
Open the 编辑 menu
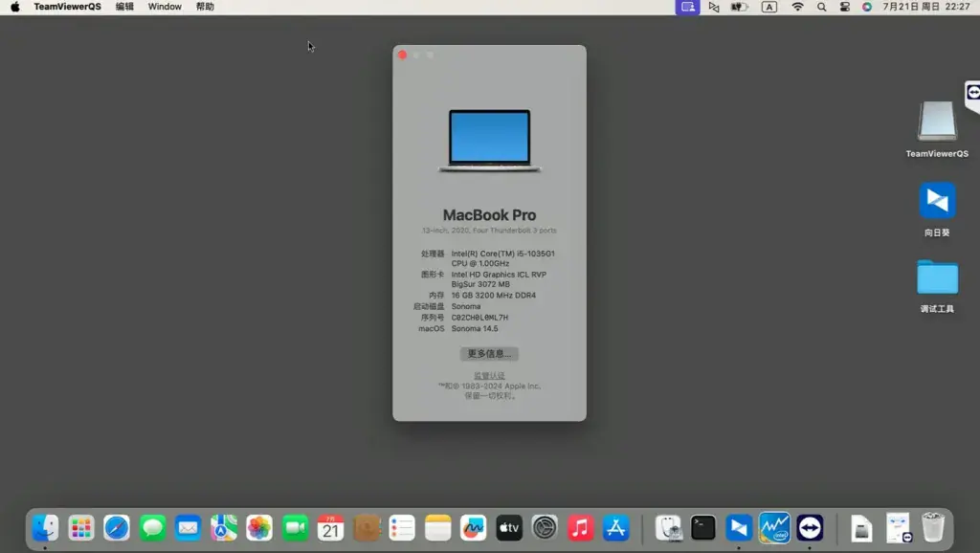(125, 7)
